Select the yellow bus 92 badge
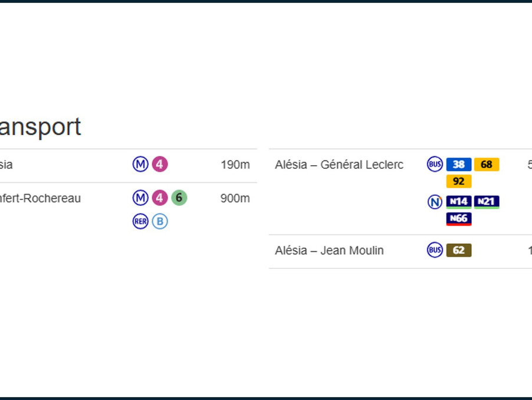Viewport: 532px width, 400px height. (x=459, y=181)
